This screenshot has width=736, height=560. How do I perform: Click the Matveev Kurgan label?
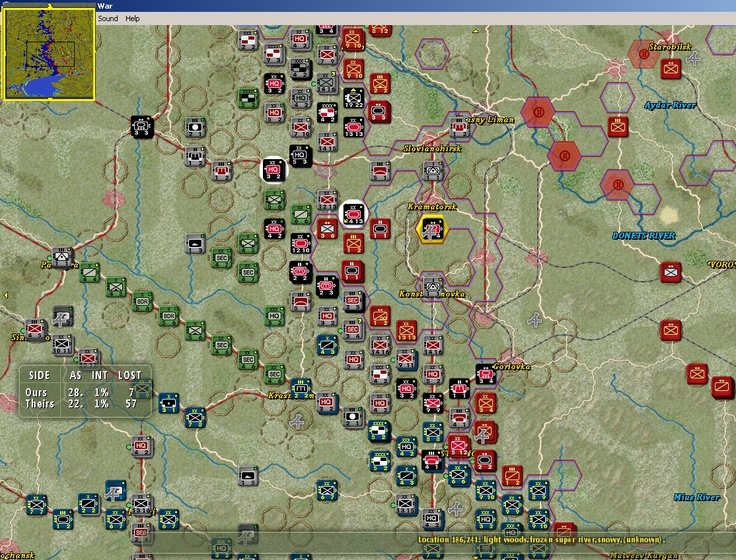[x=644, y=555]
